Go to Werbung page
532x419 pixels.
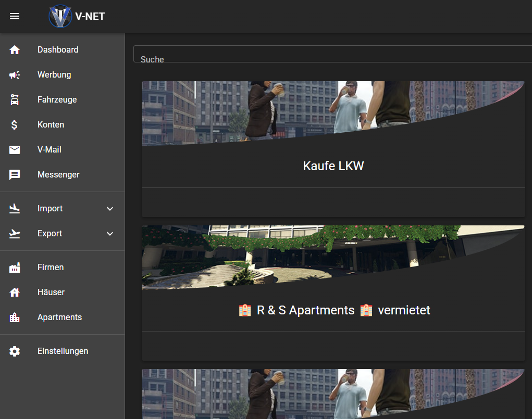tap(63, 75)
